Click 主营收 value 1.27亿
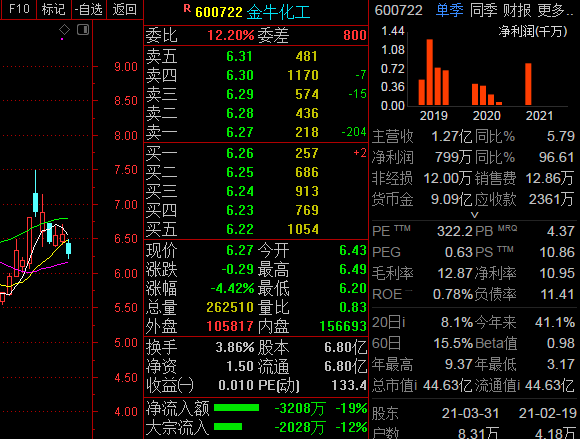 coord(452,136)
